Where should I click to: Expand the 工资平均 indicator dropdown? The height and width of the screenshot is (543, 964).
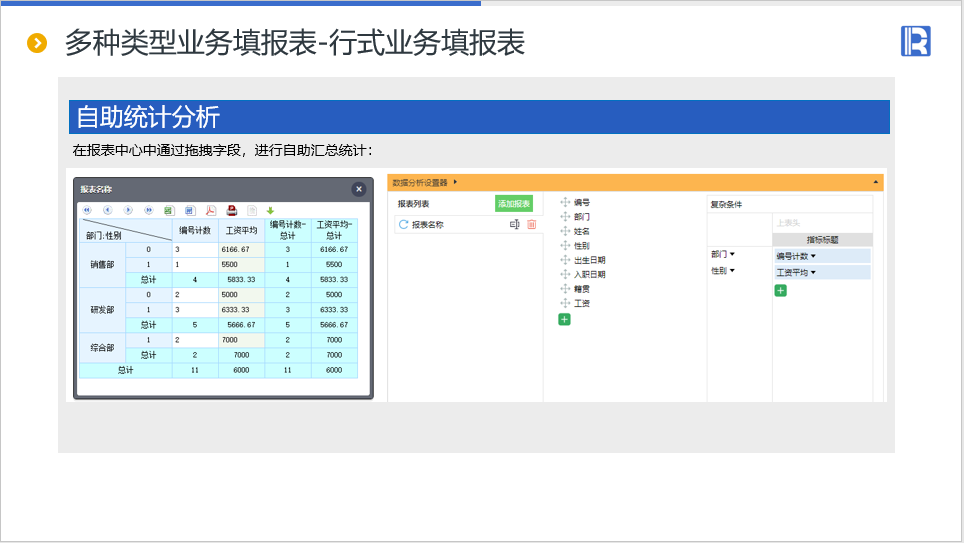[813, 272]
